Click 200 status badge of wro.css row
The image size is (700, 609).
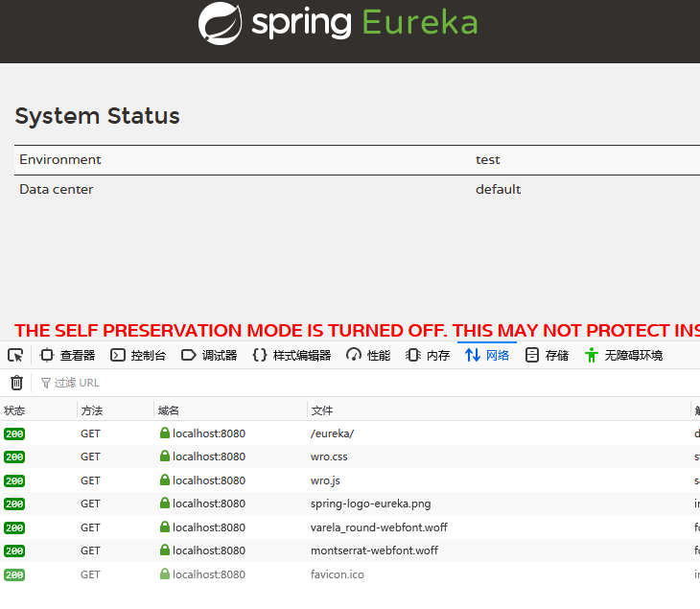[14, 457]
